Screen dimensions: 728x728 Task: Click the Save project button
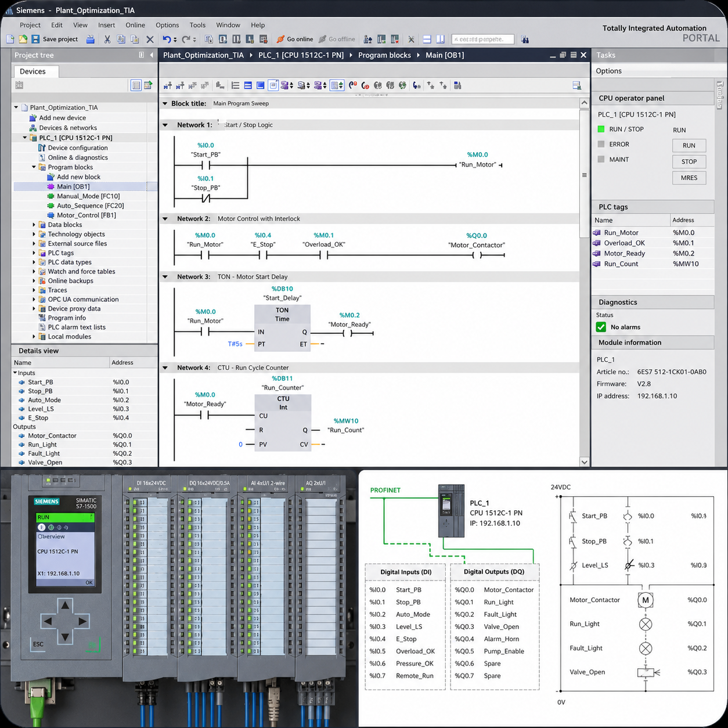55,39
